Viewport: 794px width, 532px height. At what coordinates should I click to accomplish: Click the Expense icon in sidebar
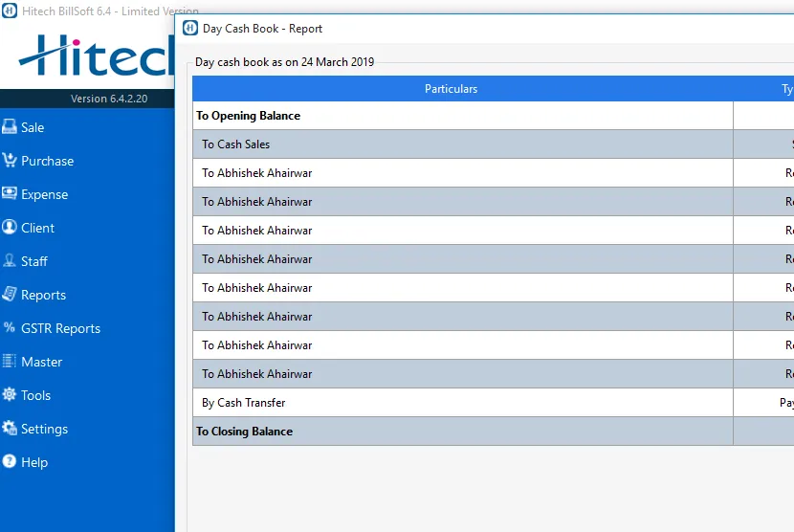point(10,194)
